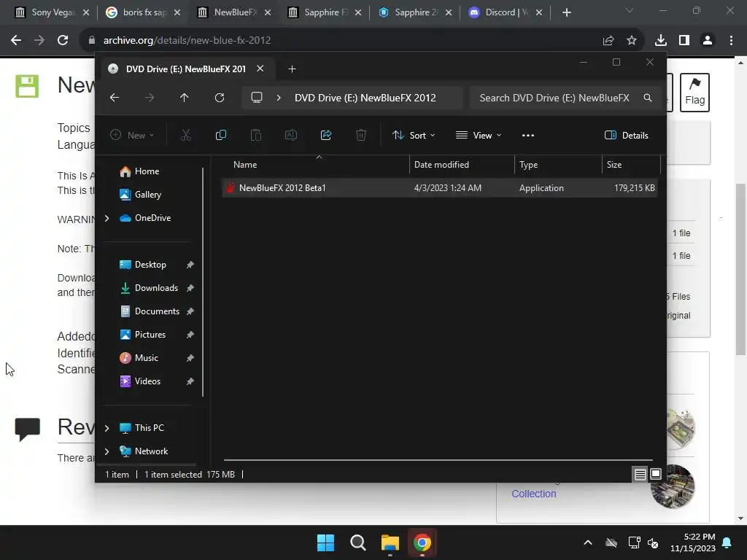Click the Flag button on archive.org page
The height and width of the screenshot is (560, 747).
[x=694, y=93]
